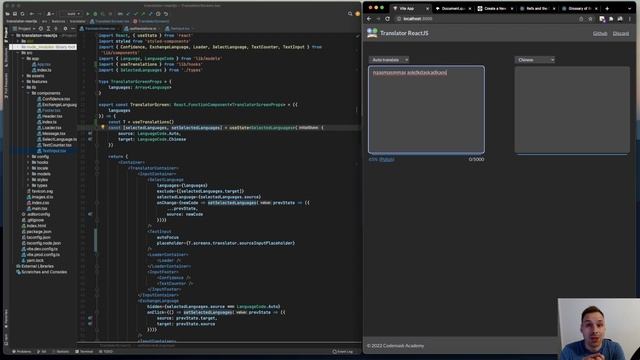Open Scratches and Consoles node
This screenshot has height=360, width=640.
coord(41,272)
